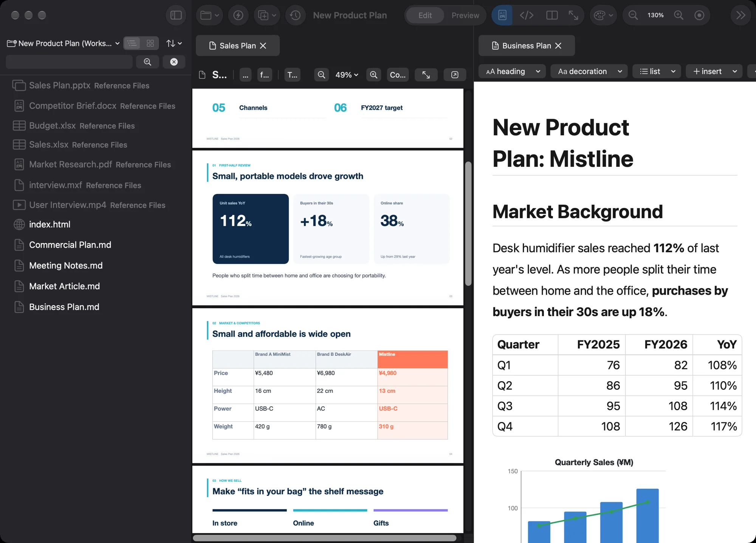
Task: Switch to Preview mode
Action: [465, 15]
